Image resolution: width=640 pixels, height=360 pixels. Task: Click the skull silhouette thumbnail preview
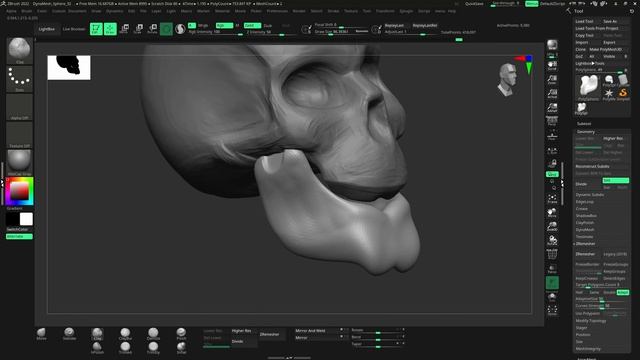(69, 68)
